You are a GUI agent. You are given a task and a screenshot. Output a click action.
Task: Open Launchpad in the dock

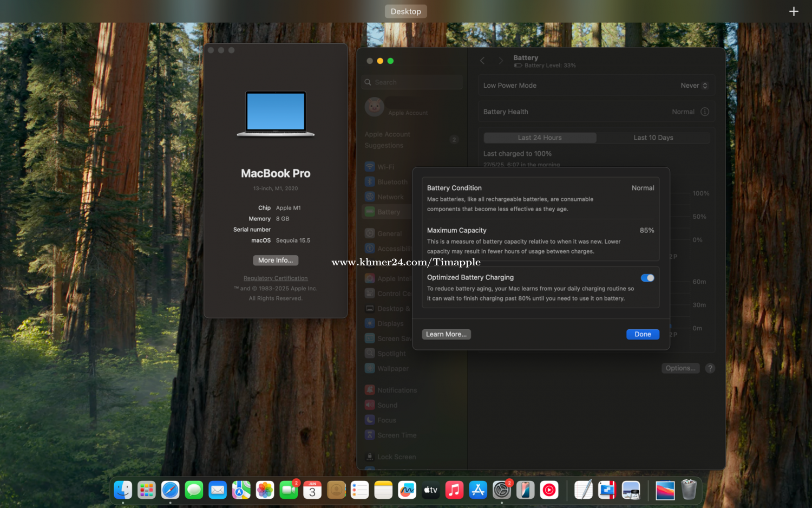pos(147,490)
